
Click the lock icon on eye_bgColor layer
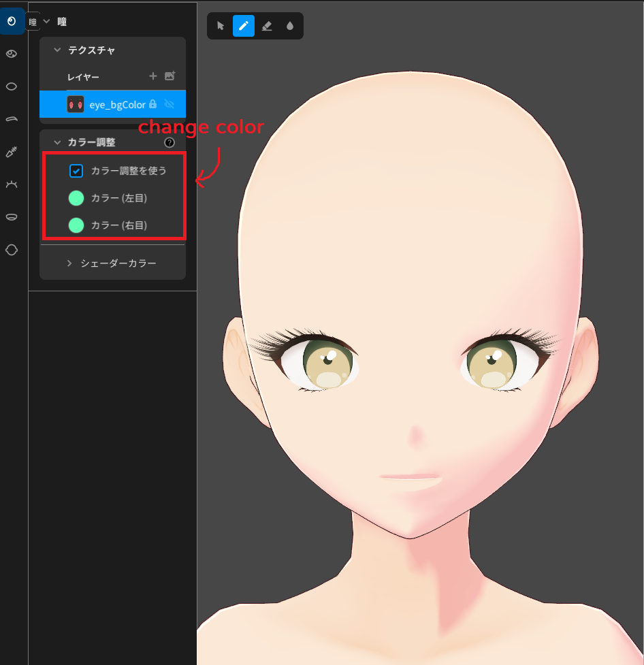[152, 104]
